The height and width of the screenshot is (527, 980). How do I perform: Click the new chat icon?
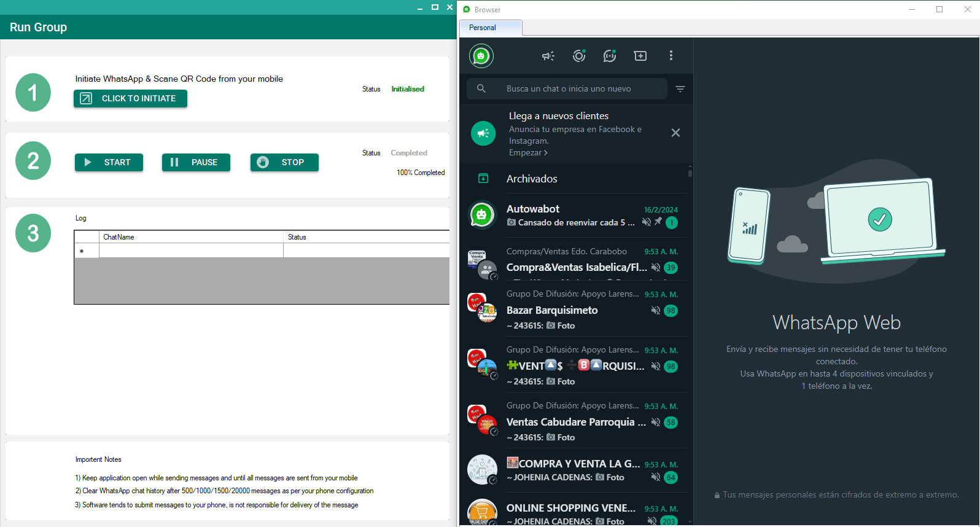tap(640, 56)
